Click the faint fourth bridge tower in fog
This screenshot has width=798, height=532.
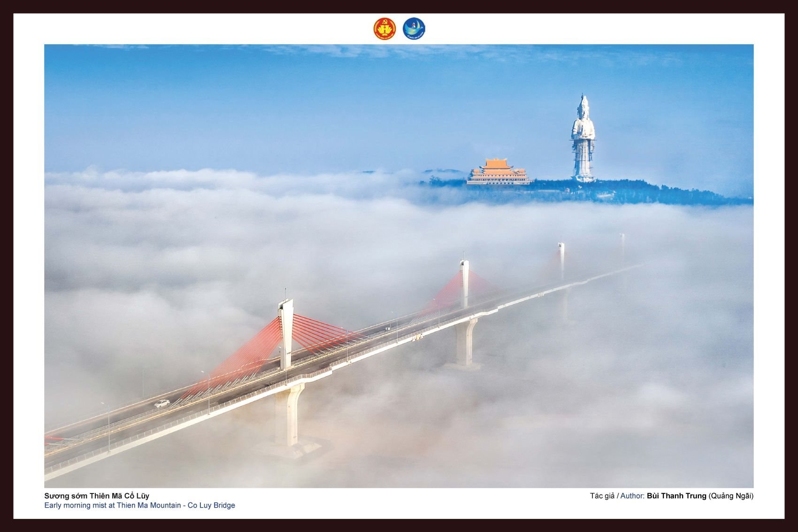[622, 243]
